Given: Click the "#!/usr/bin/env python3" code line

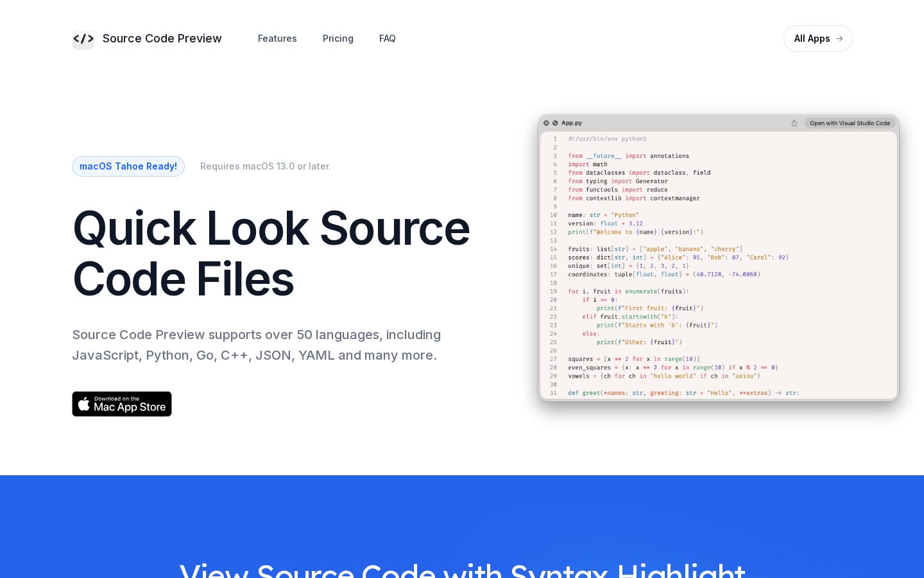Looking at the screenshot, I should click(x=607, y=139).
